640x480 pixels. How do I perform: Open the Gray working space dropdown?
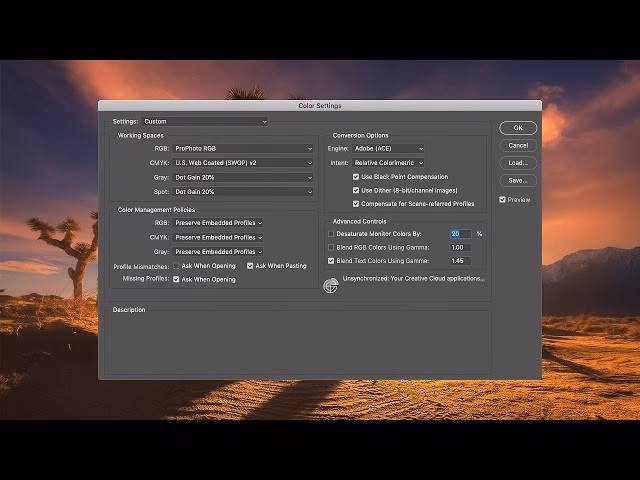click(242, 178)
